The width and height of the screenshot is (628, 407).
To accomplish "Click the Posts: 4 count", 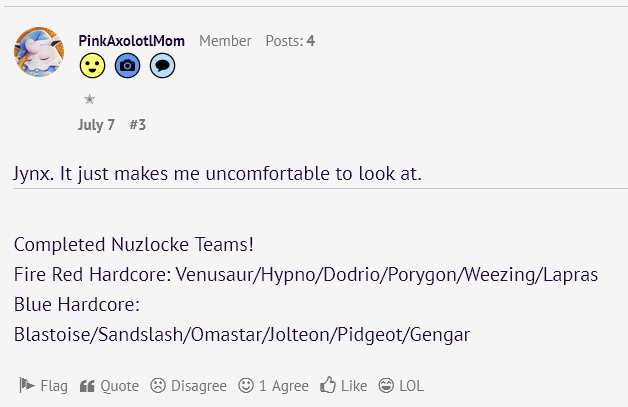I will (290, 41).
